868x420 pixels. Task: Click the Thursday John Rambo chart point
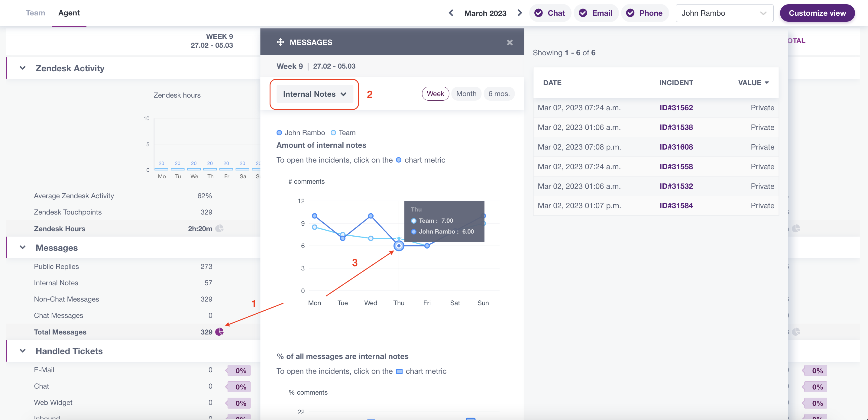click(x=399, y=246)
